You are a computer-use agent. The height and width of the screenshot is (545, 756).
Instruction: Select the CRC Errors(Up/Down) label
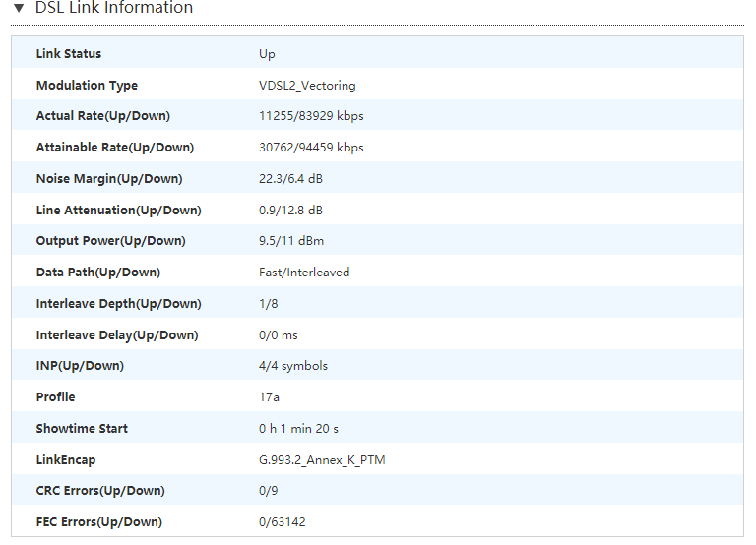coord(100,491)
